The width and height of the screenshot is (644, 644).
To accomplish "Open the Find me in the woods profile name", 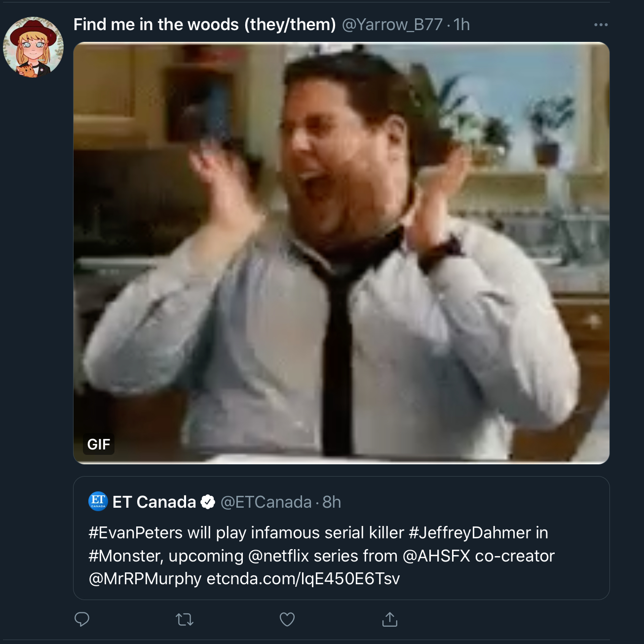I will pyautogui.click(x=205, y=24).
